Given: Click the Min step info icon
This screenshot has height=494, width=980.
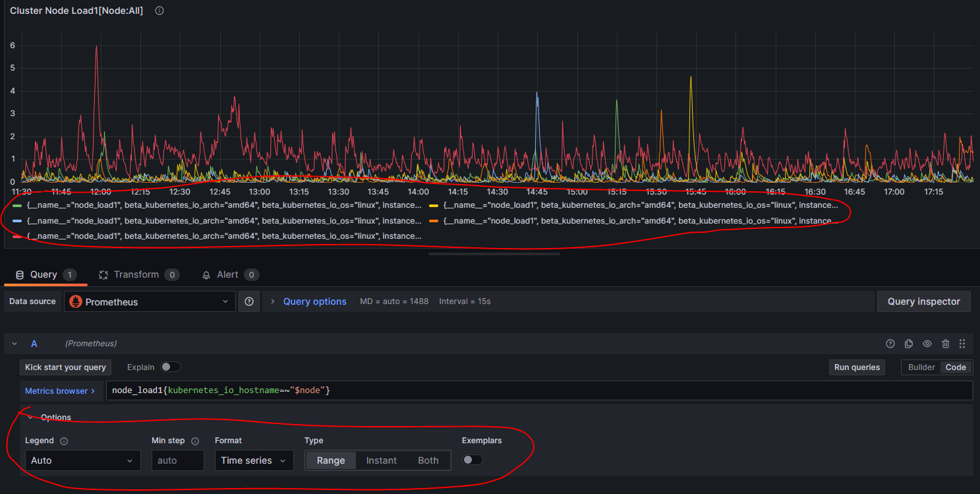Looking at the screenshot, I should point(195,441).
